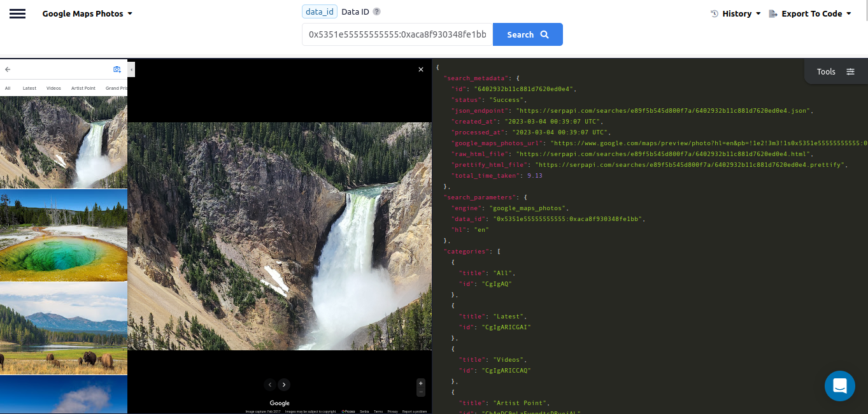Click the Privacy link

click(393, 411)
